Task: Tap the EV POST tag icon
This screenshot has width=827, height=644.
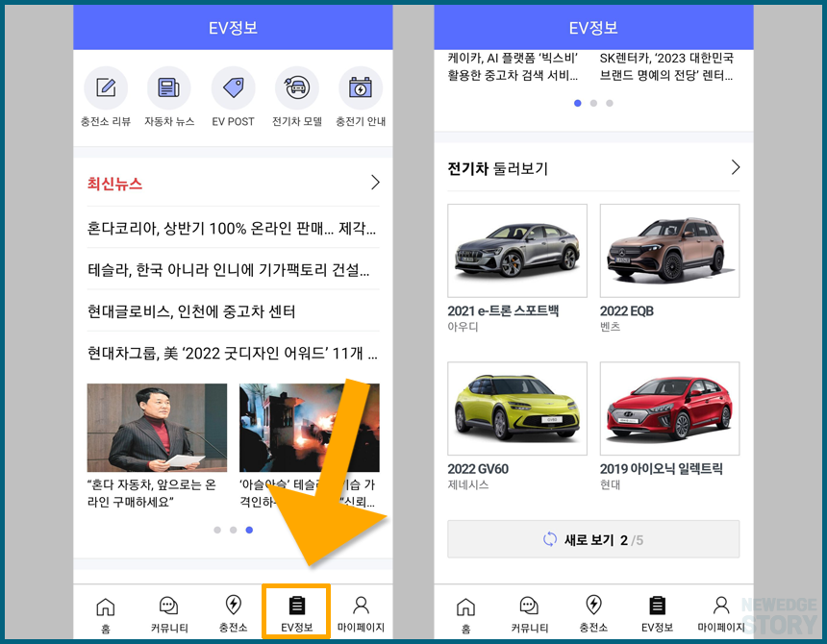Action: pyautogui.click(x=233, y=88)
